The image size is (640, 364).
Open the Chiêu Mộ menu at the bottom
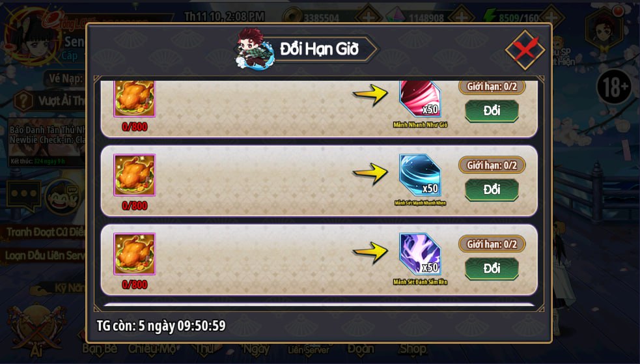point(152,349)
